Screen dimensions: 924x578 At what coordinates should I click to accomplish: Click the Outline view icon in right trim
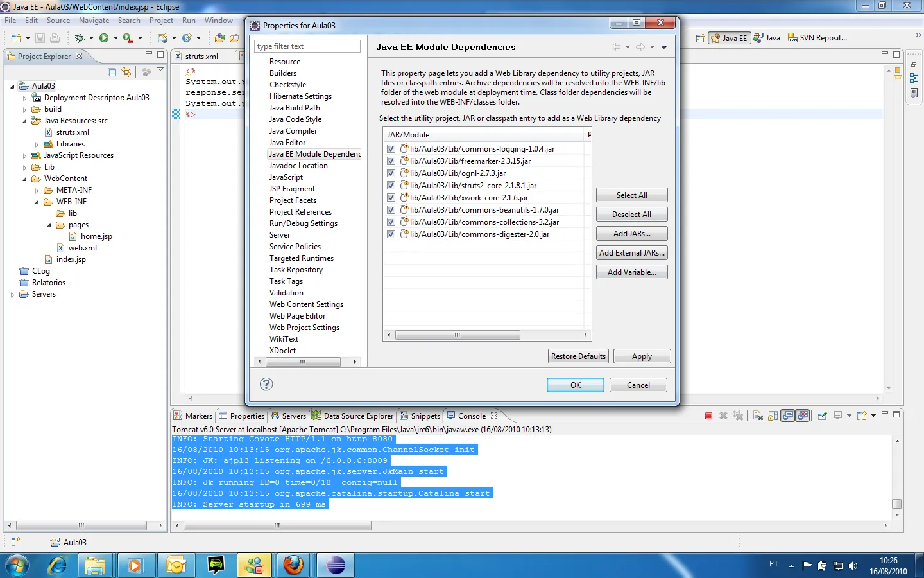914,78
